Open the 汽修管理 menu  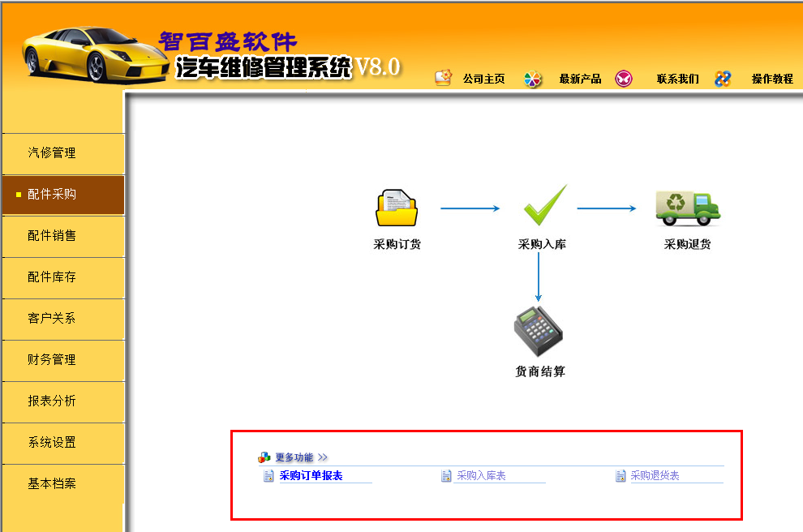63,153
